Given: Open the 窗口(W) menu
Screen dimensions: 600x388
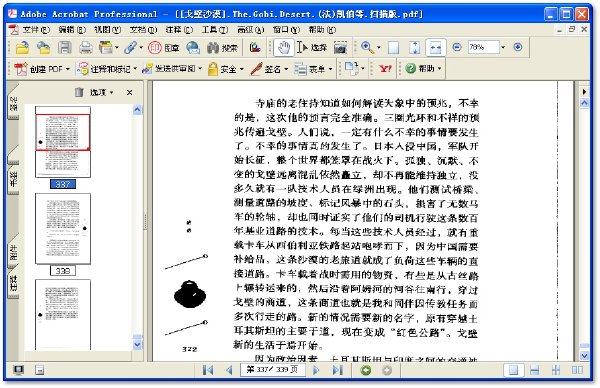Looking at the screenshot, I should [286, 29].
